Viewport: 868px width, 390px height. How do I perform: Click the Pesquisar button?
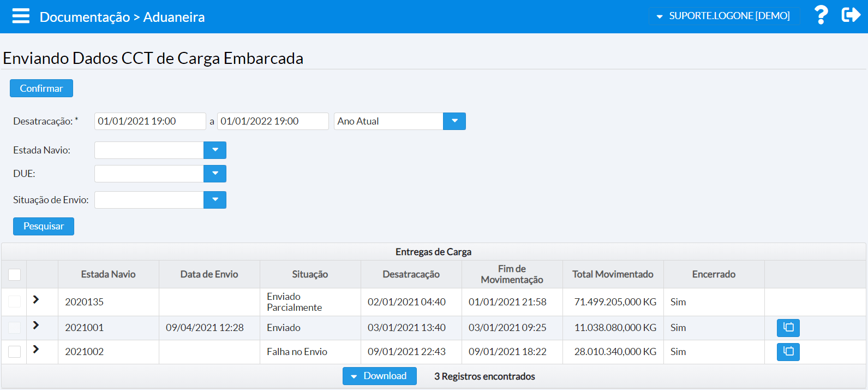point(44,226)
